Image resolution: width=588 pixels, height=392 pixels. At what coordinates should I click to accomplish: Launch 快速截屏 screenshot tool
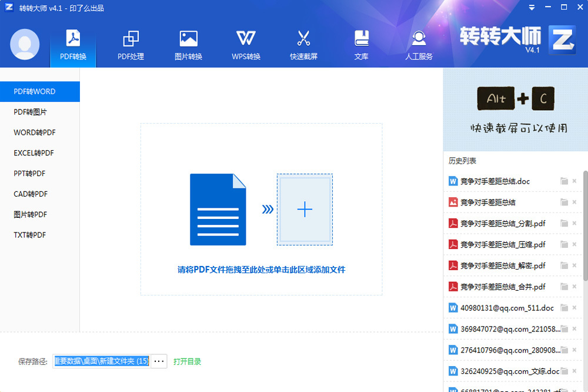click(x=303, y=45)
